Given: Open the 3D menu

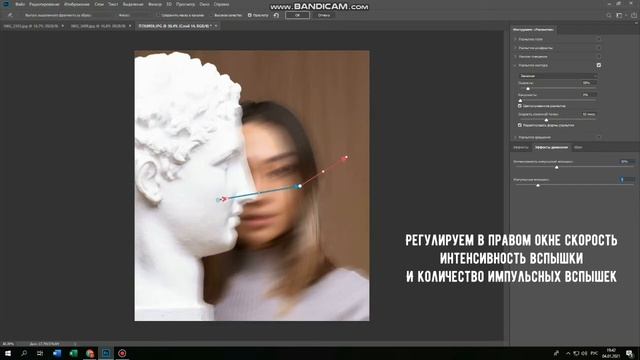Looking at the screenshot, I should pos(169,4).
